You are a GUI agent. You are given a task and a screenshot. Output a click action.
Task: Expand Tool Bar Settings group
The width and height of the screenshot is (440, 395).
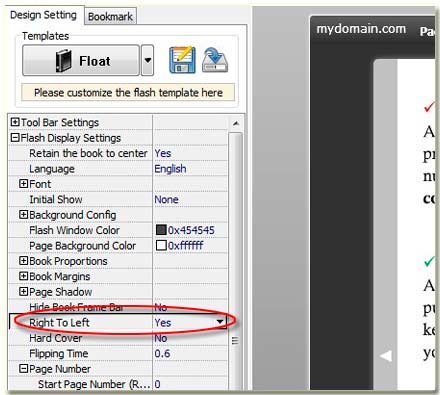(x=15, y=122)
